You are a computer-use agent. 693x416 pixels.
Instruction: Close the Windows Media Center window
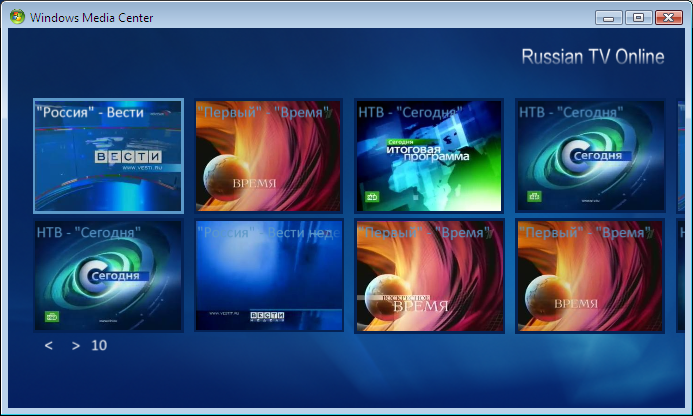[669, 18]
